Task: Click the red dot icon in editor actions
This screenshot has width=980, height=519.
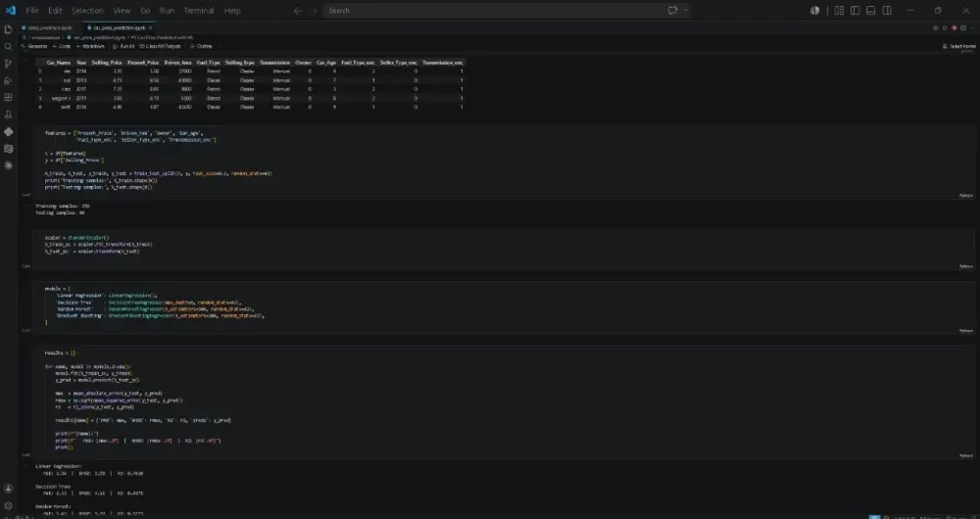Action: click(x=955, y=28)
